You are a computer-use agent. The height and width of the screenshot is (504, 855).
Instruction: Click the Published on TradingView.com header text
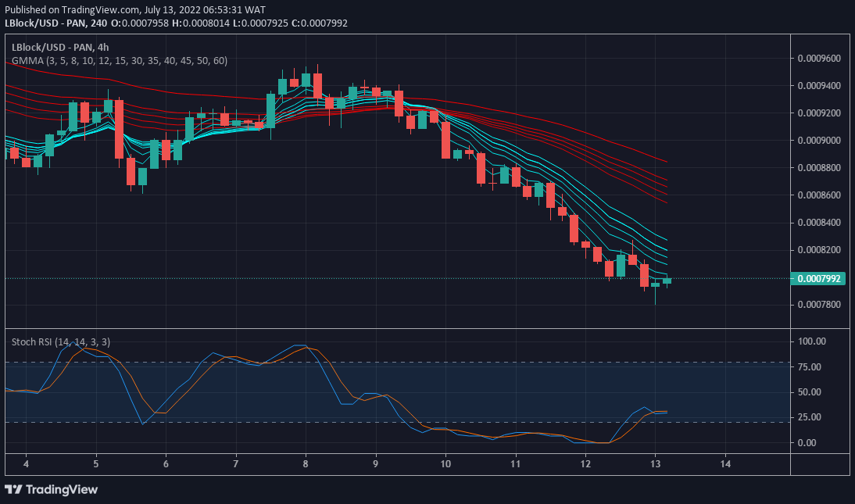tap(135, 10)
